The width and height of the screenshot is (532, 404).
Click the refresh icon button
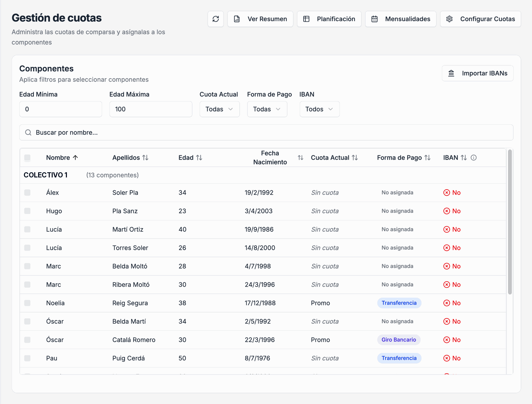(x=216, y=19)
